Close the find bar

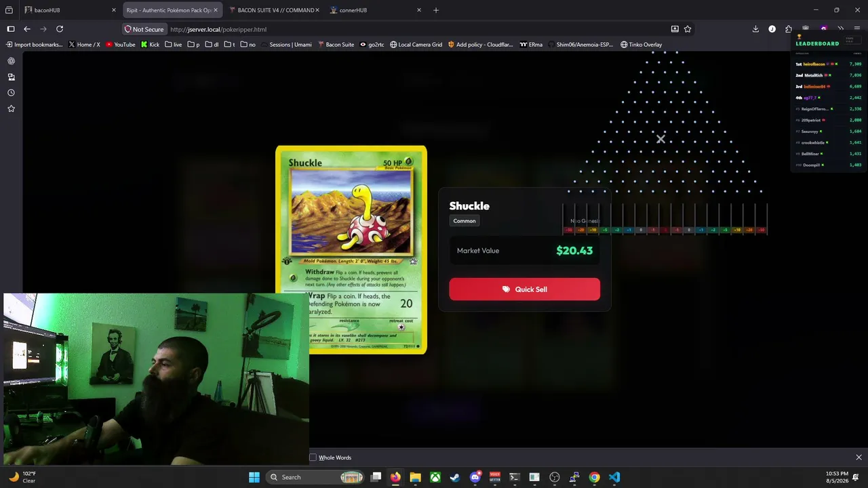(859, 457)
